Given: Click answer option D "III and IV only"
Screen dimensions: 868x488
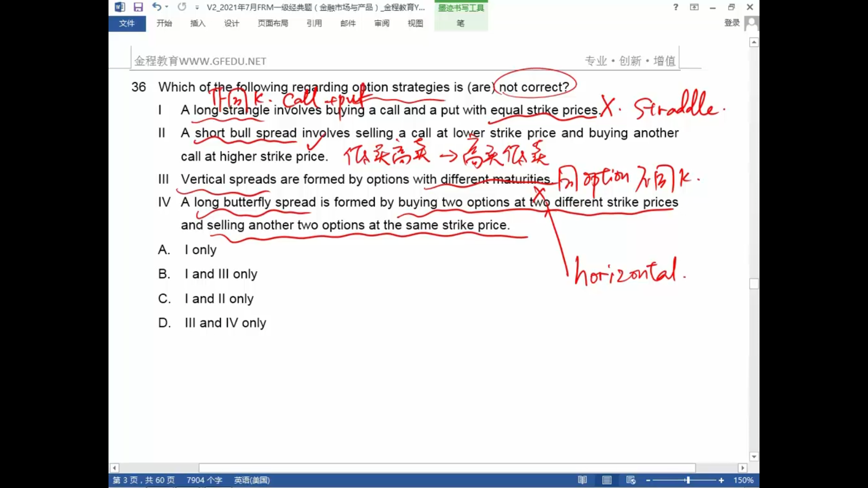Looking at the screenshot, I should coord(225,323).
